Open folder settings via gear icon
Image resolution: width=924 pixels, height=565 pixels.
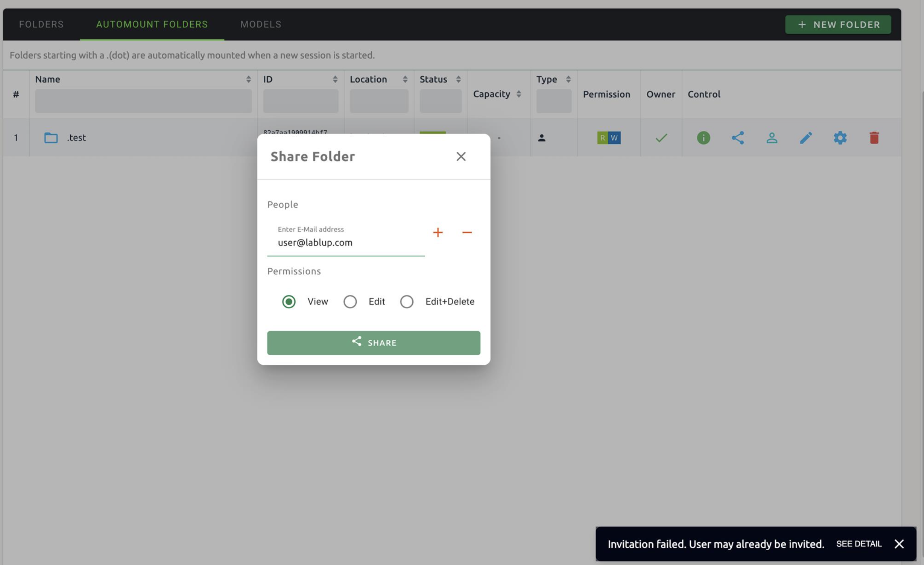(x=840, y=138)
